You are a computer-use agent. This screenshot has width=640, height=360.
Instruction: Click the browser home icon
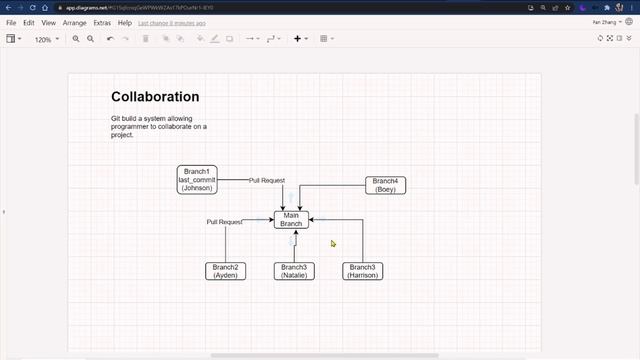pyautogui.click(x=45, y=7)
